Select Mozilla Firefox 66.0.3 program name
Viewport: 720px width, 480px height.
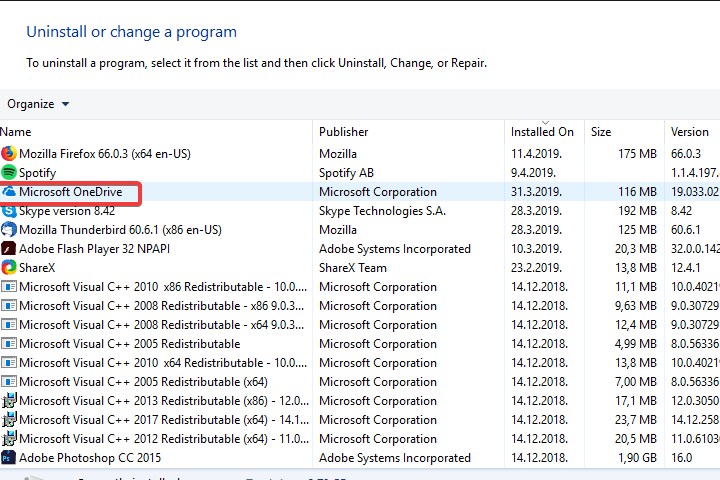[105, 153]
